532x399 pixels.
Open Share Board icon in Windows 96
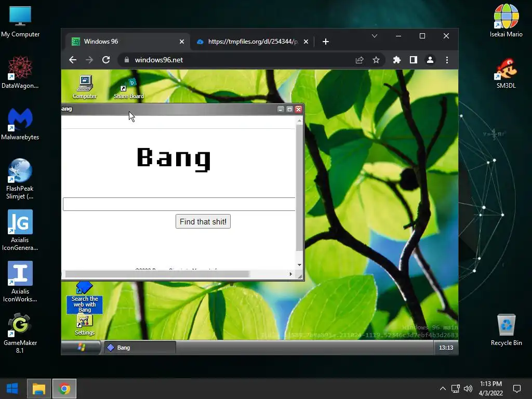click(129, 88)
